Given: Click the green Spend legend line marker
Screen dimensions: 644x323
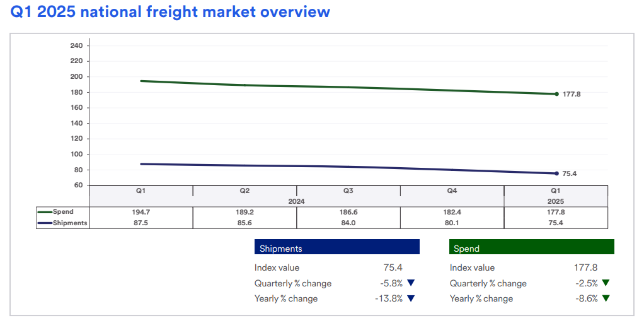Looking at the screenshot, I should 45,212.
